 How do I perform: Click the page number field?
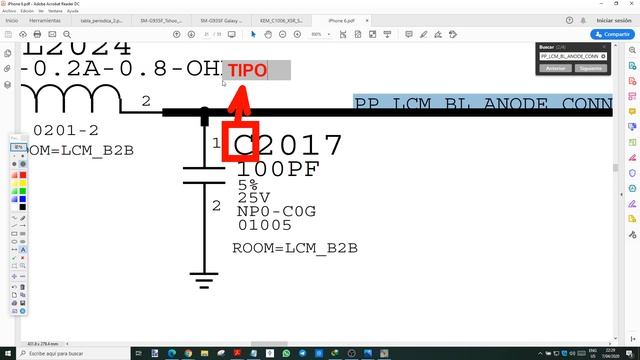[207, 35]
